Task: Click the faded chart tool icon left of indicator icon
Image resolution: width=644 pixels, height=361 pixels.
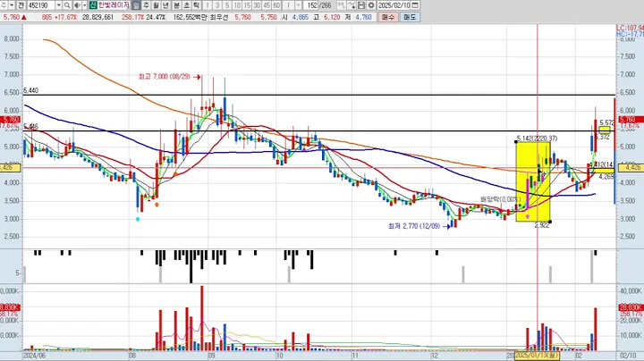Action: tap(342, 5)
